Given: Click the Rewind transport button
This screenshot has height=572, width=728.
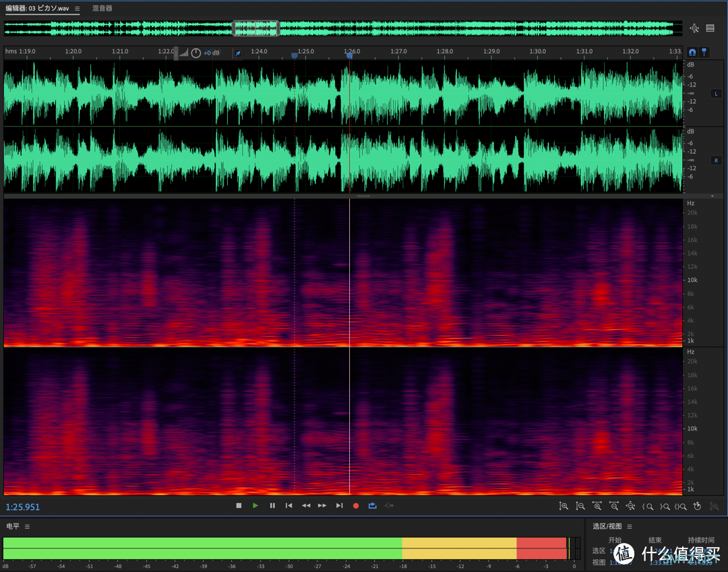Looking at the screenshot, I should [x=306, y=505].
